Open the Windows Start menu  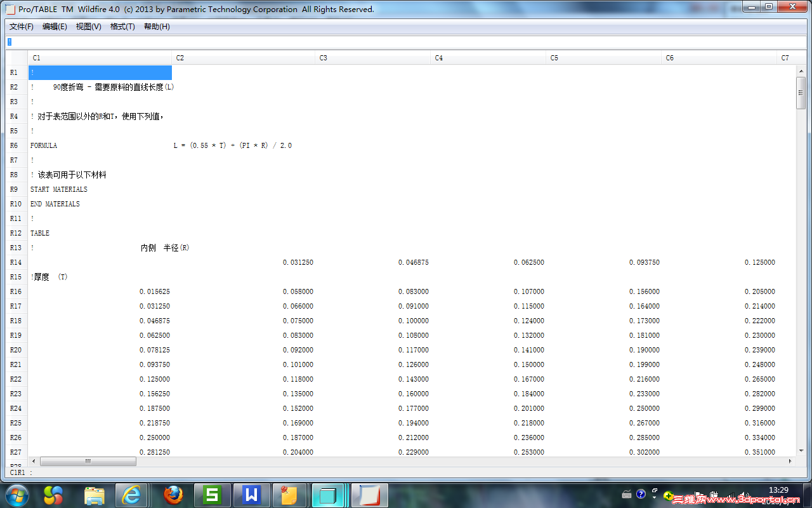point(16,495)
